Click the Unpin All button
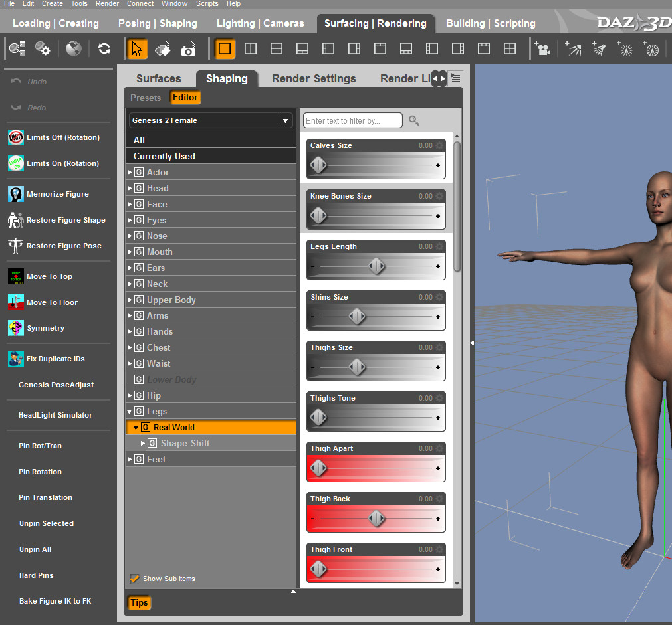Screen dimensions: 672x625 tap(35, 549)
